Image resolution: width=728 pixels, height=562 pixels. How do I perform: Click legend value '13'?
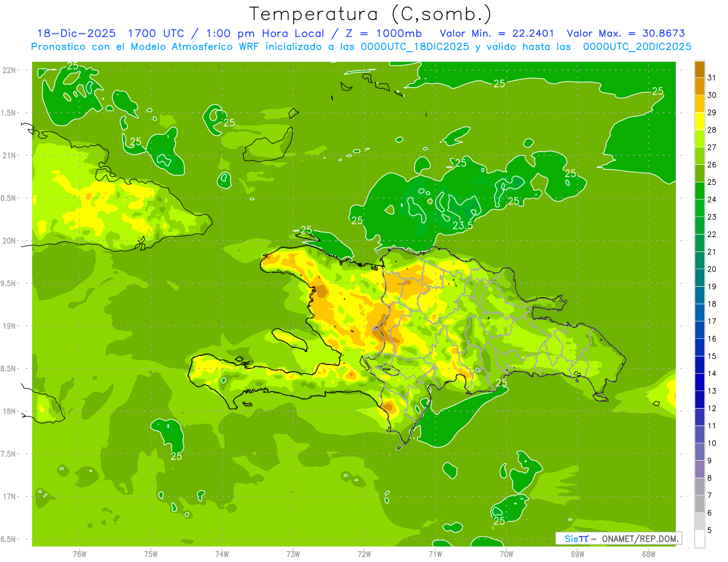point(712,391)
